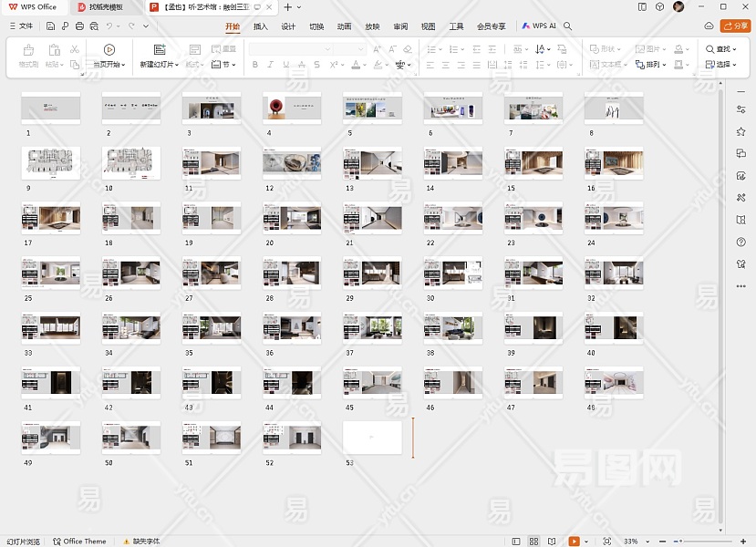The height and width of the screenshot is (547, 756).
Task: Click the print icon in quick access toolbar
Action: (80, 26)
